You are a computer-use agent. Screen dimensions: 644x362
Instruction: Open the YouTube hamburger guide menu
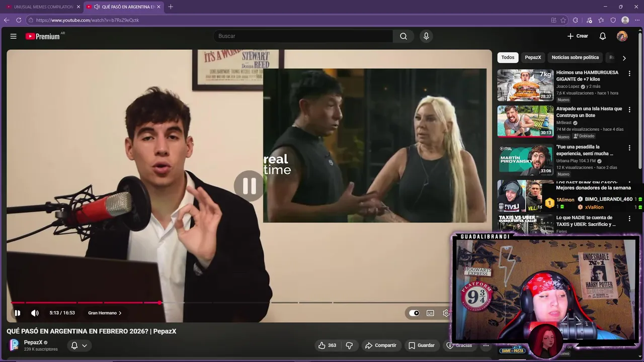click(14, 36)
